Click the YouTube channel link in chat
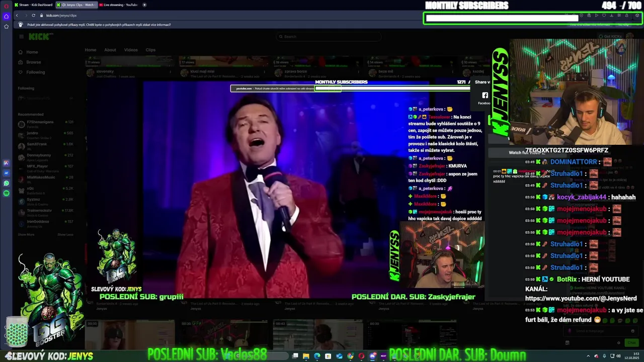The height and width of the screenshot is (362, 644). (581, 298)
